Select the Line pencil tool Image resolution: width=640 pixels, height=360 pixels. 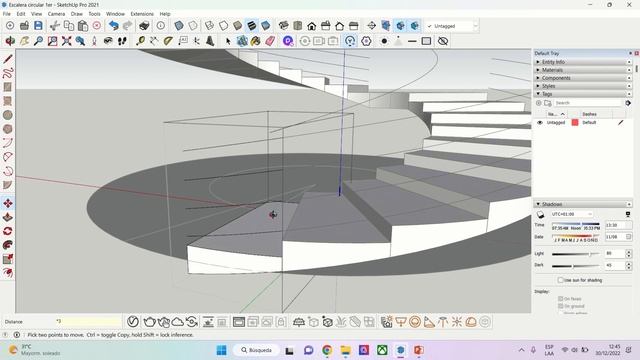8,59
